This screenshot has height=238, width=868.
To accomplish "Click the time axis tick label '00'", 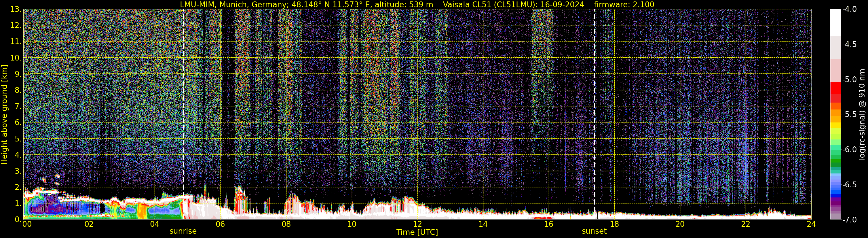I will tap(26, 224).
